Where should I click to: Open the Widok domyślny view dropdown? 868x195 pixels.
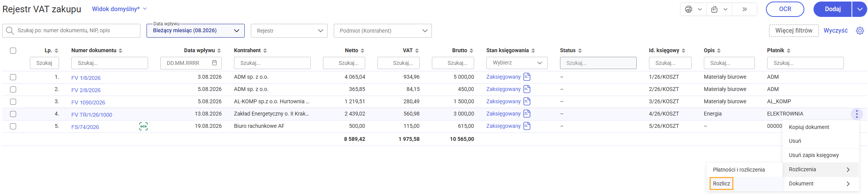[x=119, y=9]
